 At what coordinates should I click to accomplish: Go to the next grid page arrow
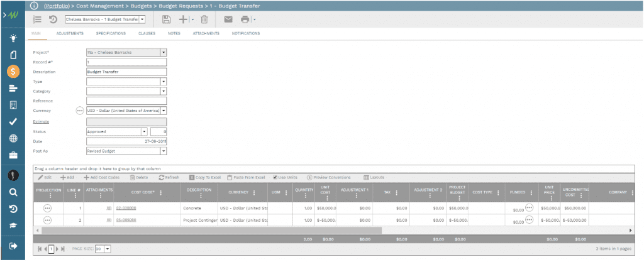click(57, 249)
